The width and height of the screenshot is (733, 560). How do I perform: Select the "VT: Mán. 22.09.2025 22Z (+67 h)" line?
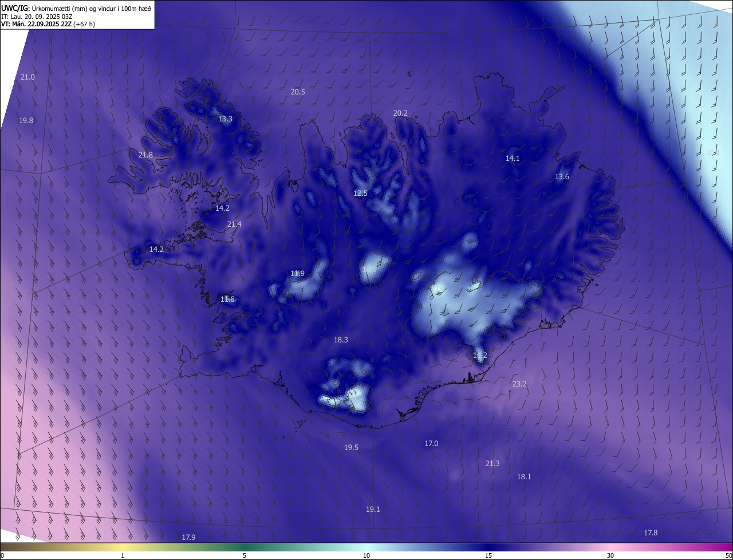[48, 24]
